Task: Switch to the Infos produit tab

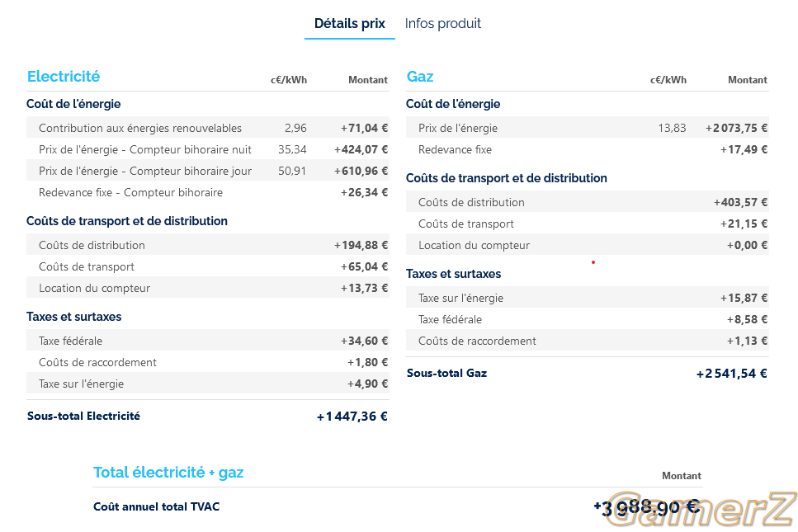Action: tap(443, 23)
